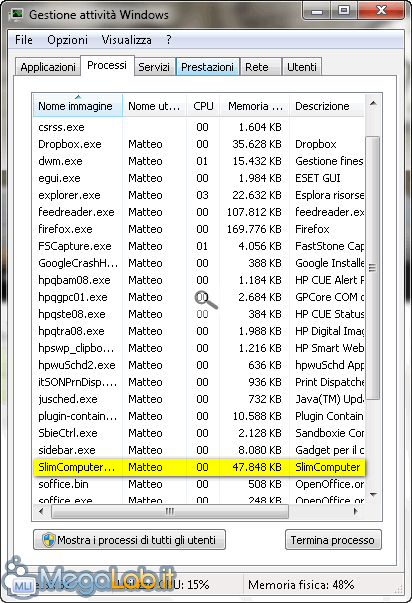
Task: Open the Opzioni menu
Action: [x=67, y=40]
